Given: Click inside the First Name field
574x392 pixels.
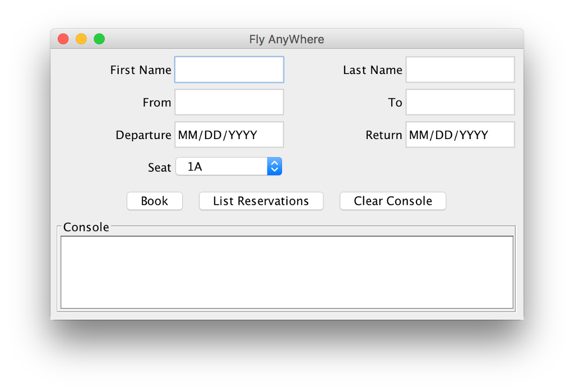Looking at the screenshot, I should 229,69.
